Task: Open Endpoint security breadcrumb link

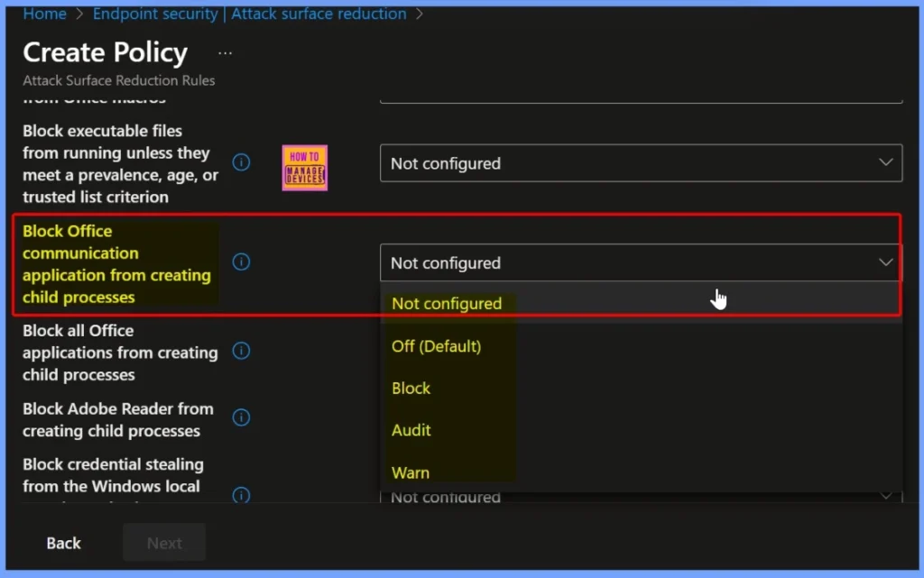Action: click(x=155, y=14)
